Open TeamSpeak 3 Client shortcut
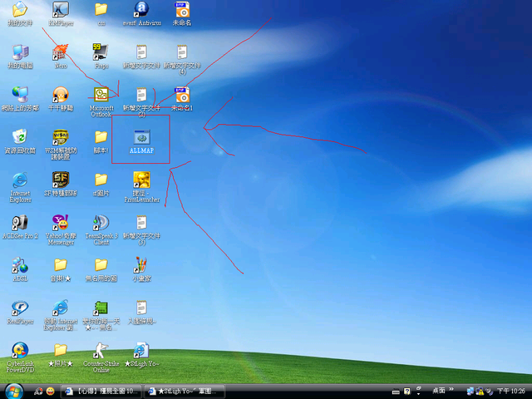Screen dimensions: 532x399 [101, 223]
